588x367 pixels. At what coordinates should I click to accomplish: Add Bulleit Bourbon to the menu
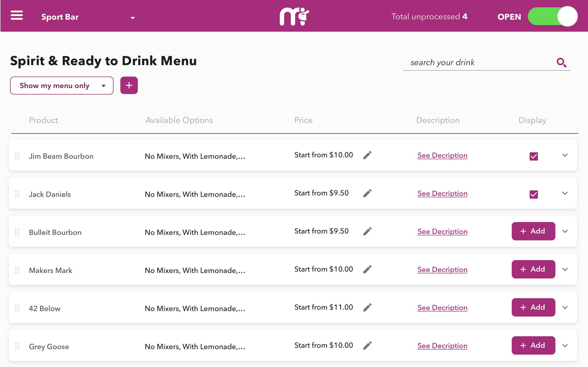coord(533,231)
